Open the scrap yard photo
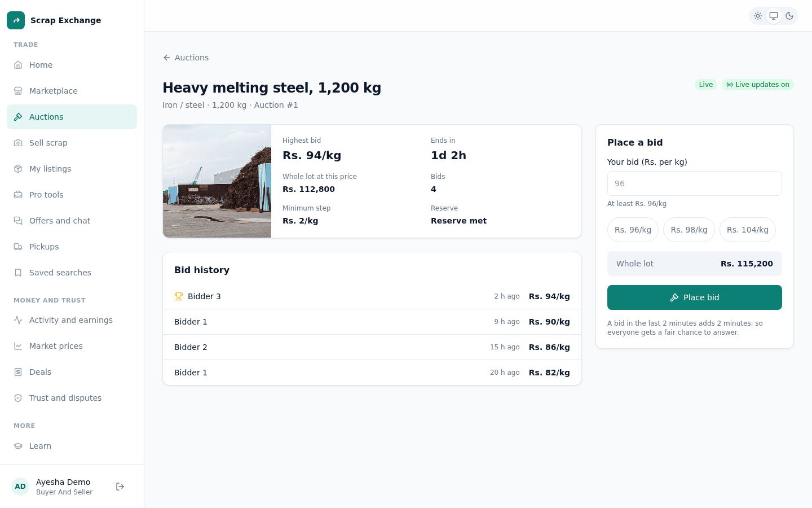The height and width of the screenshot is (508, 812). coord(217,181)
